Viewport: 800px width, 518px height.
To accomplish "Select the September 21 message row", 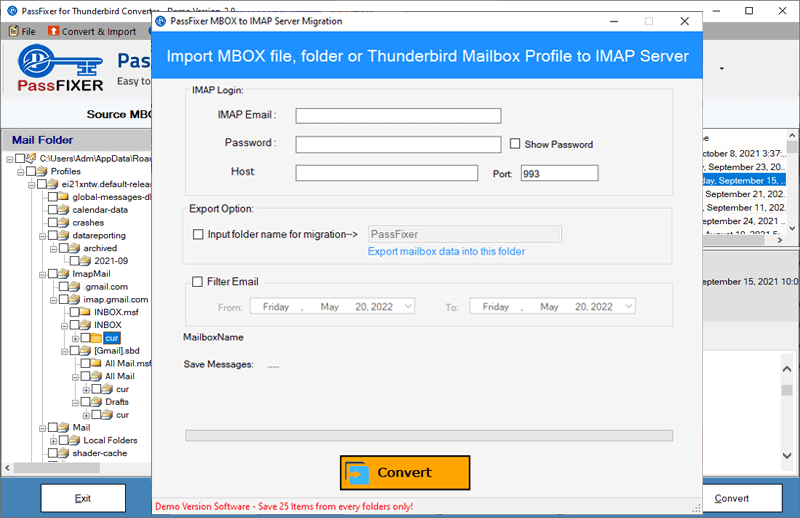I will [x=744, y=194].
